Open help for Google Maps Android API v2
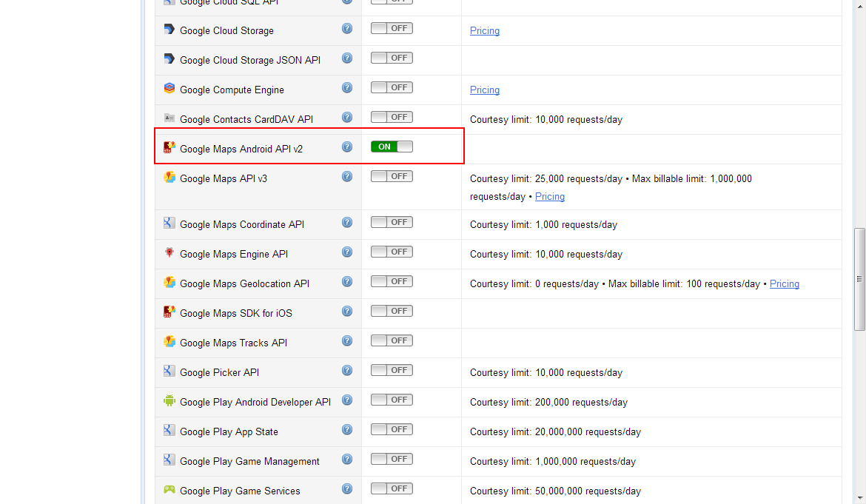The image size is (866, 504). (x=347, y=147)
